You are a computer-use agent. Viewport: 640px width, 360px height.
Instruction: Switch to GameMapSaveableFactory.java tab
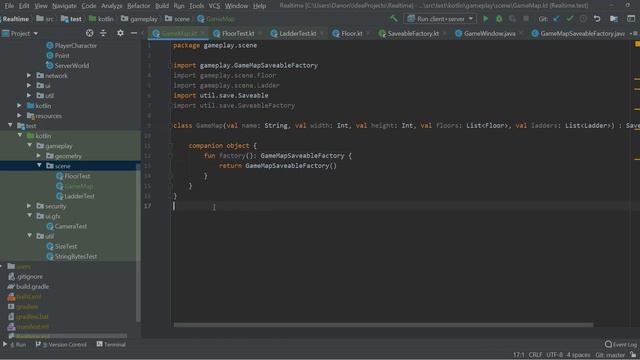coord(582,33)
